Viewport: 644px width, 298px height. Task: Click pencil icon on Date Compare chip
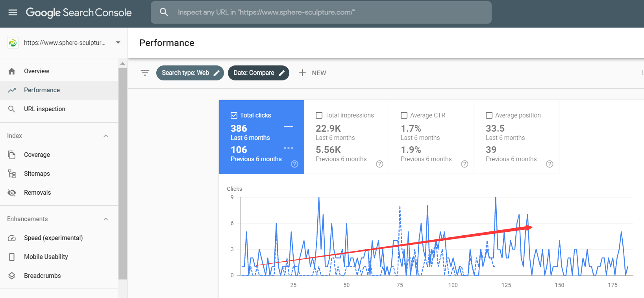click(x=282, y=73)
